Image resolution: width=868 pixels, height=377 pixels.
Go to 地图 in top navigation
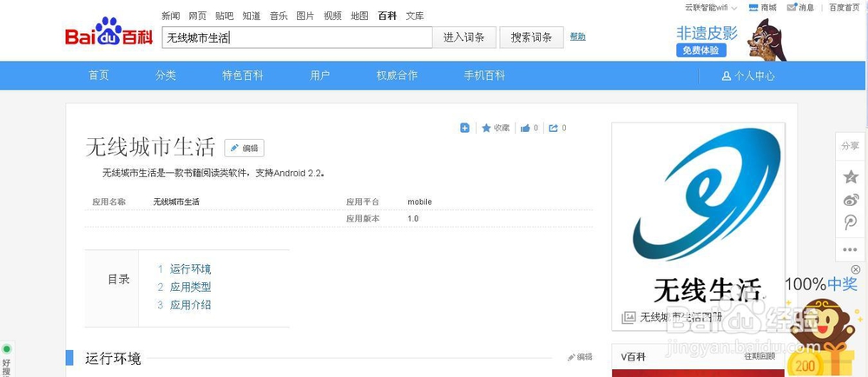360,16
